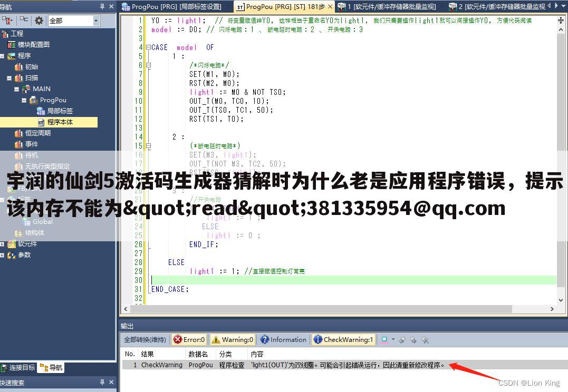Switch to the second 软元件/缓冲存储器批量监视 tab

click(497, 6)
